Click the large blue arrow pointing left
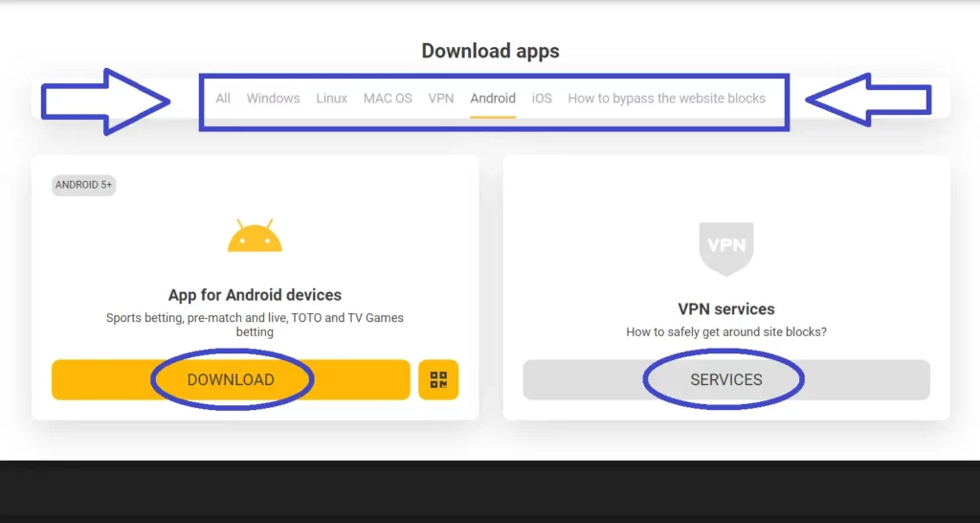Screen dimensions: 980x523 point(869,99)
